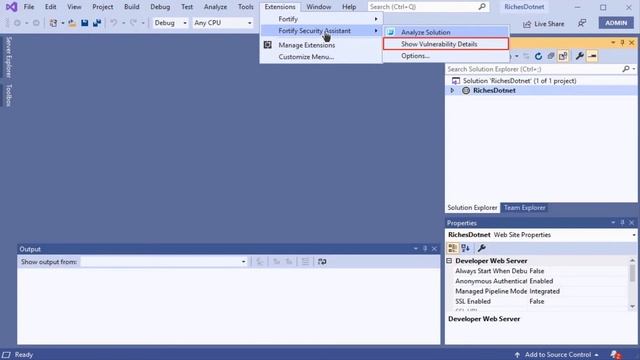Expand the RichesDotnet project node

point(452,91)
